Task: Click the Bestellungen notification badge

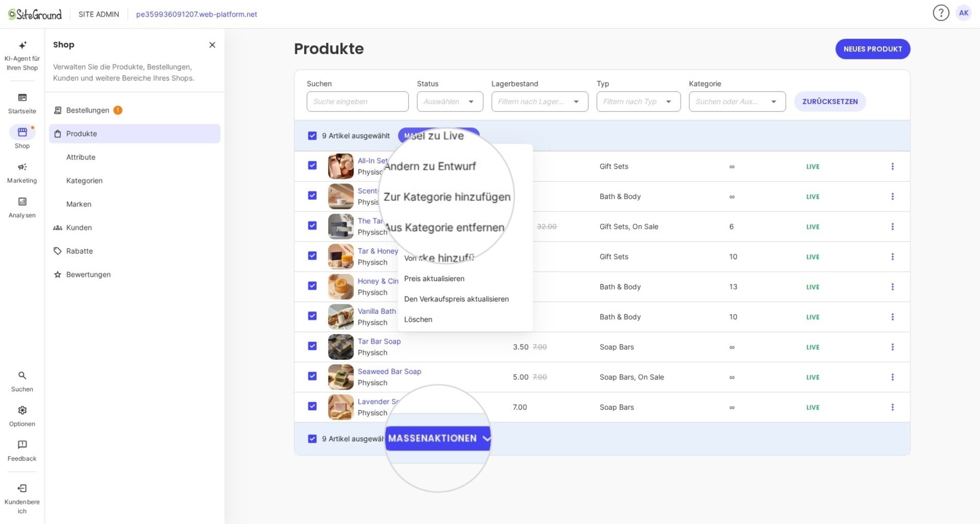Action: (x=118, y=110)
